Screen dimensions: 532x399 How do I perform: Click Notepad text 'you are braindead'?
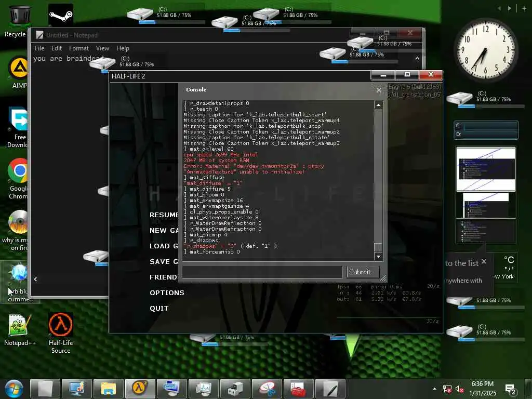click(x=69, y=58)
